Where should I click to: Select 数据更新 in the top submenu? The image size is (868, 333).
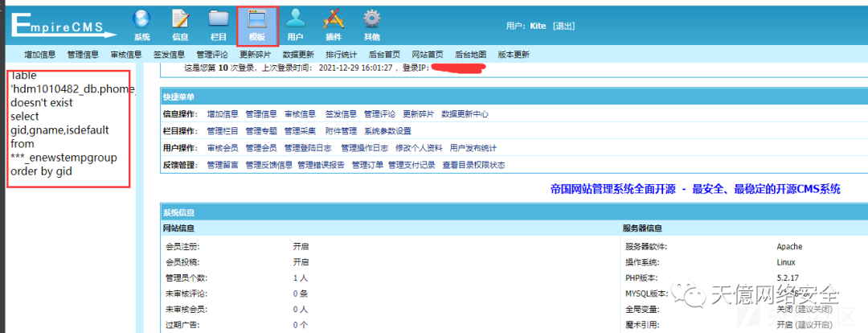point(298,55)
